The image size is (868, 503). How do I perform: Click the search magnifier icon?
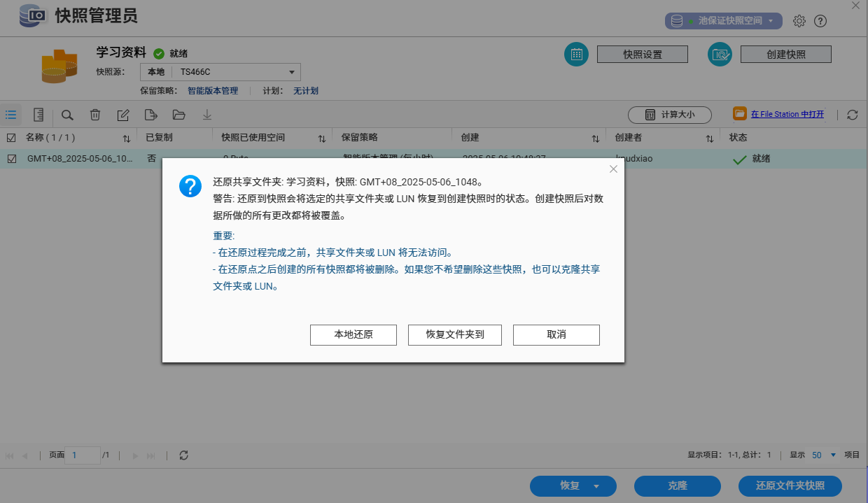(67, 115)
